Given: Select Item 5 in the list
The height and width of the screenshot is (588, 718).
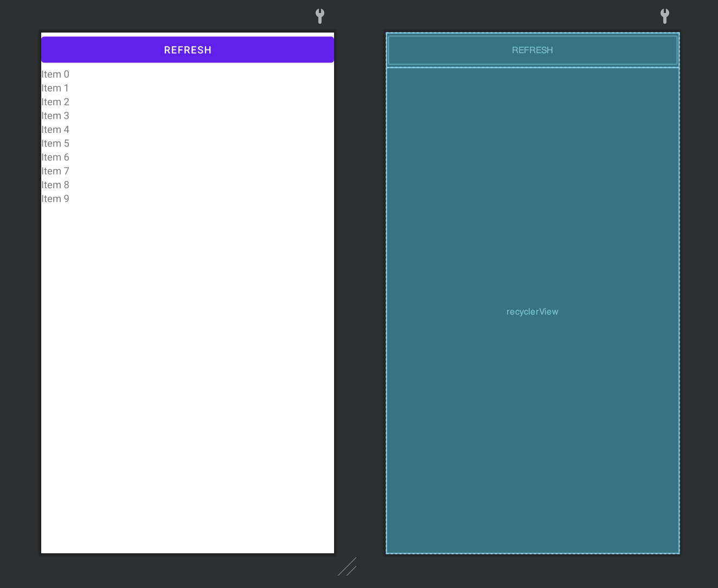Looking at the screenshot, I should pos(55,143).
